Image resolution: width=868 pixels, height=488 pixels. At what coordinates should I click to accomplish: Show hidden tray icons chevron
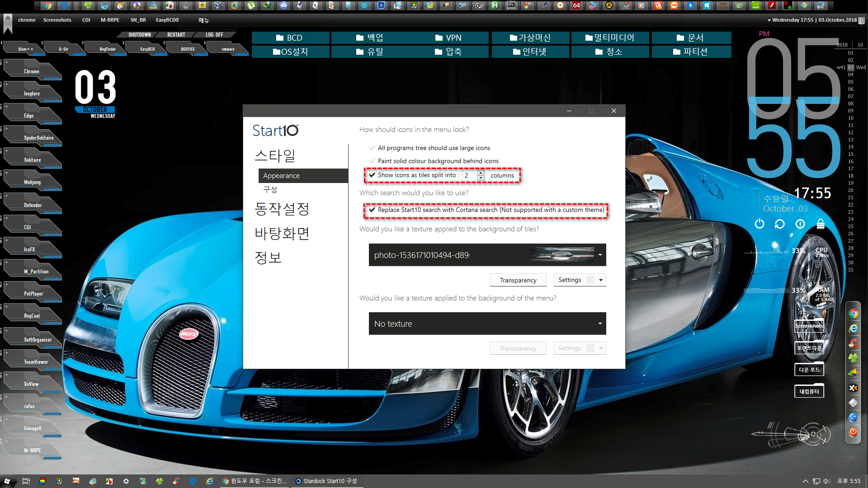(805, 481)
